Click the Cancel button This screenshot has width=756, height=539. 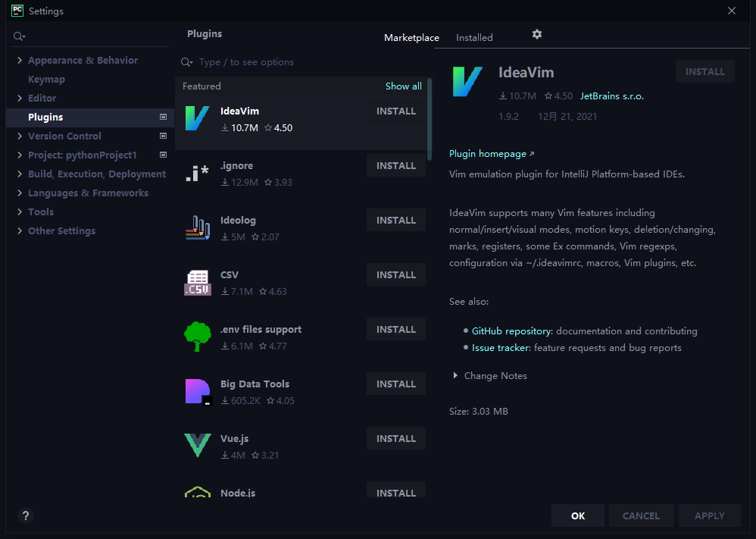click(641, 515)
